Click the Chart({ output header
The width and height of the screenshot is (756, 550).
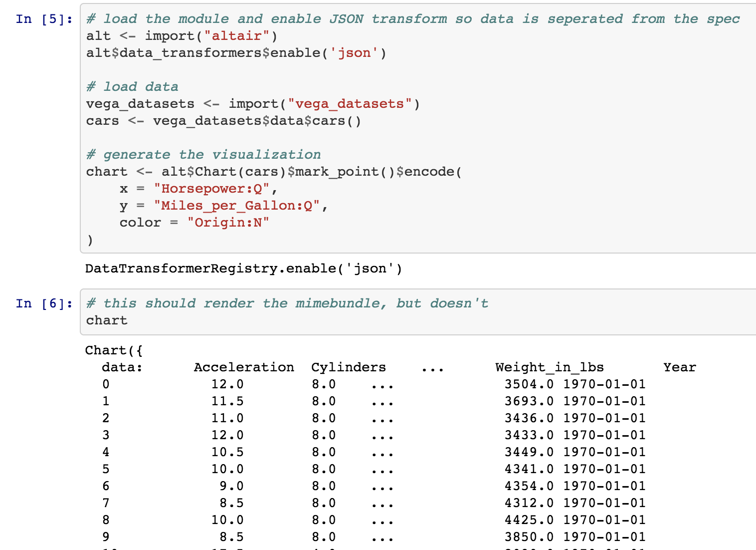tap(112, 350)
